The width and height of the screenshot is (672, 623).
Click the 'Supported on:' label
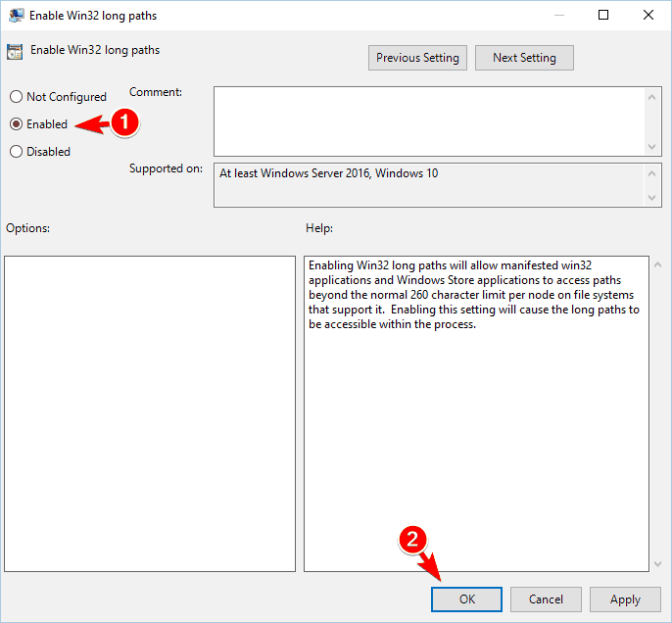[x=166, y=168]
